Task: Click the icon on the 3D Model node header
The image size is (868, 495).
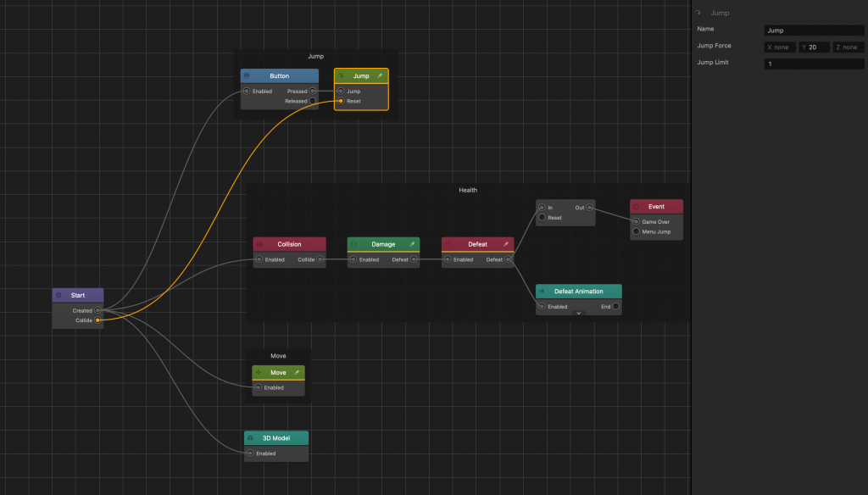Action: (251, 437)
